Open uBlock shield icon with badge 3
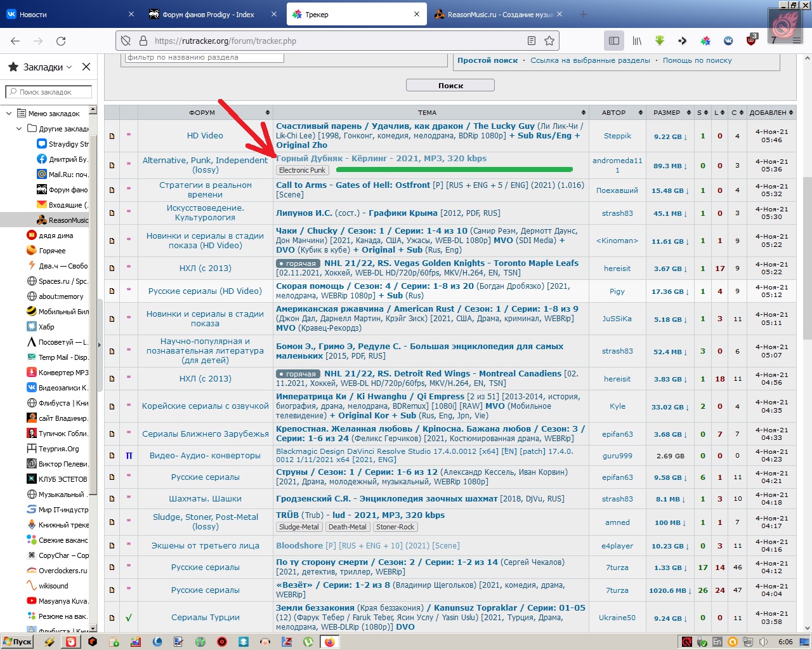 [x=752, y=40]
